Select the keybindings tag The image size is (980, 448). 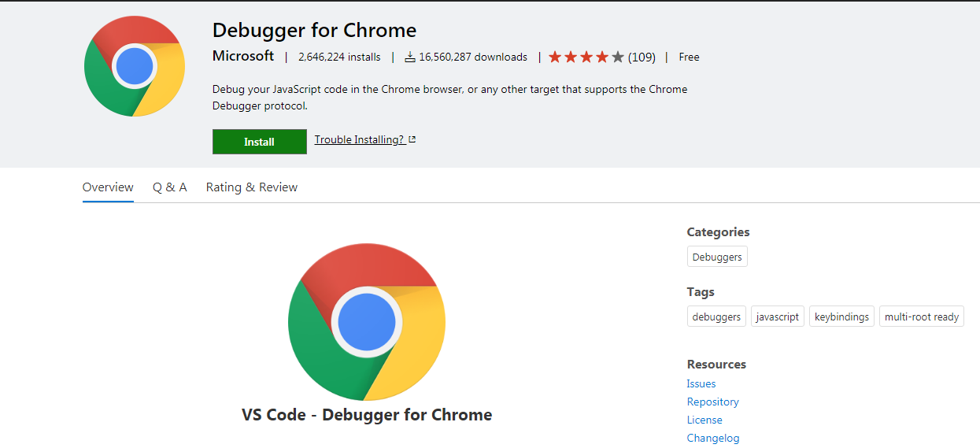(x=842, y=317)
